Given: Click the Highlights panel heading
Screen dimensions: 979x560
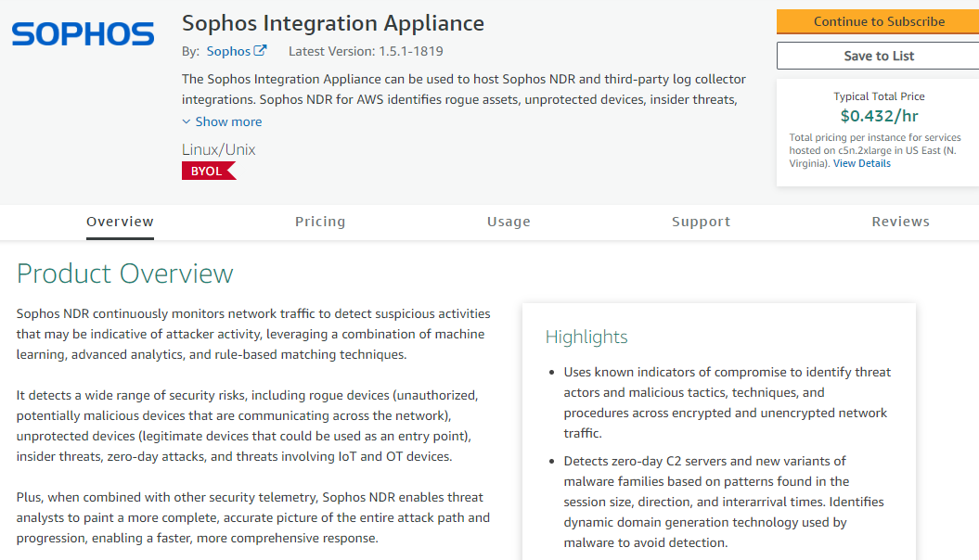Looking at the screenshot, I should click(586, 337).
